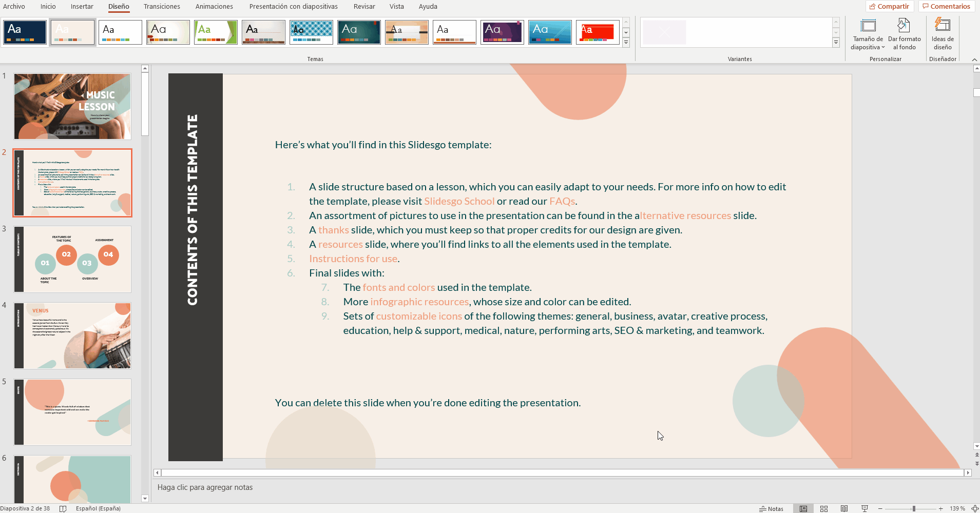Click the Slidesgo School link
The height and width of the screenshot is (513, 980).
(x=459, y=201)
